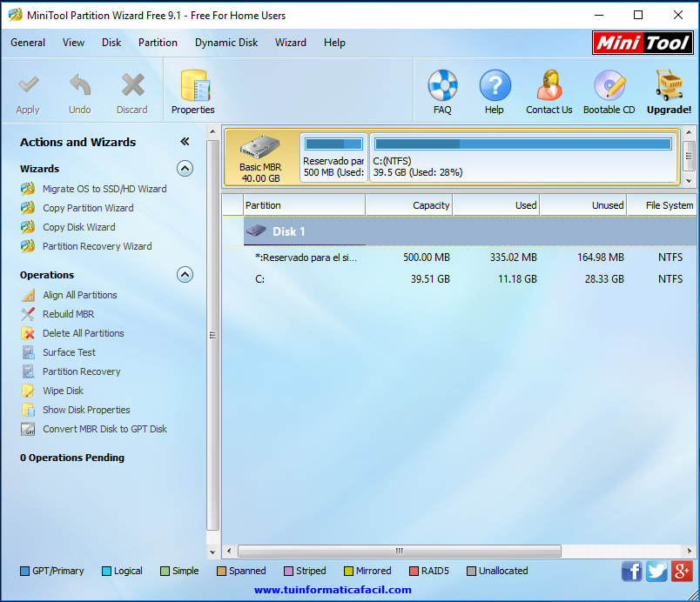This screenshot has width=700, height=602.
Task: Choose the Wipe Disk operation
Action: pos(63,391)
